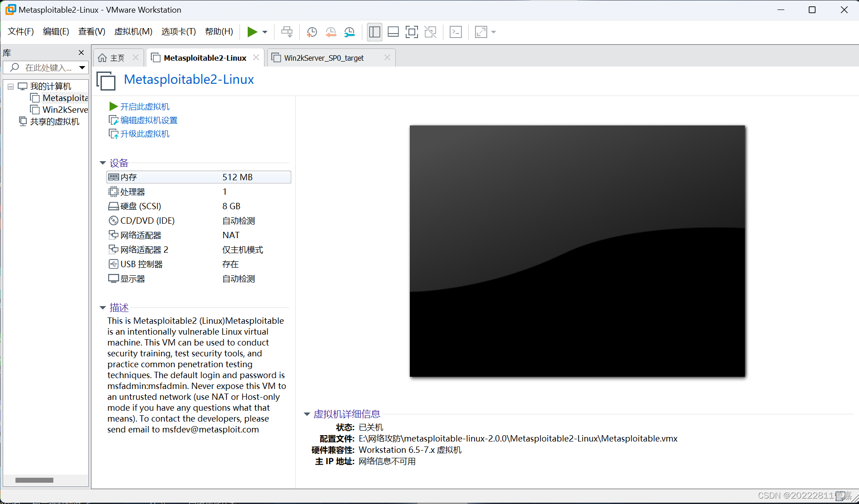The image size is (859, 504).
Task: Open the 选项卡(T) menu
Action: 178,31
